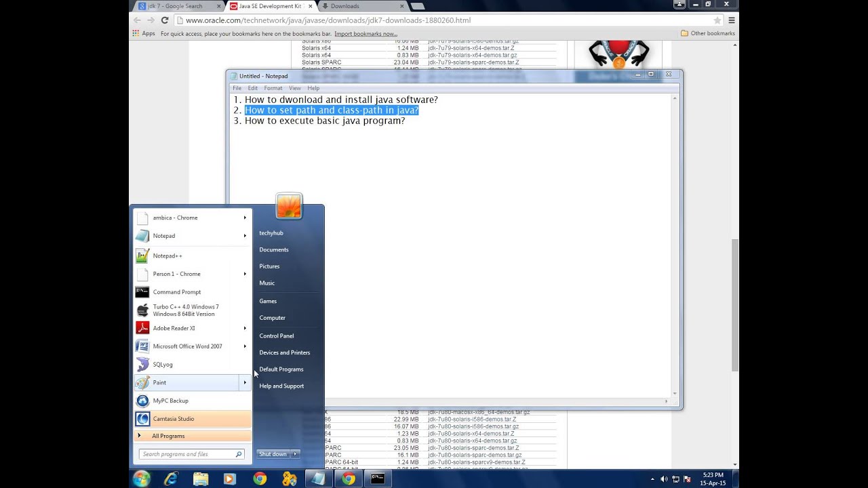Open Control Panel from Start menu

click(x=277, y=335)
